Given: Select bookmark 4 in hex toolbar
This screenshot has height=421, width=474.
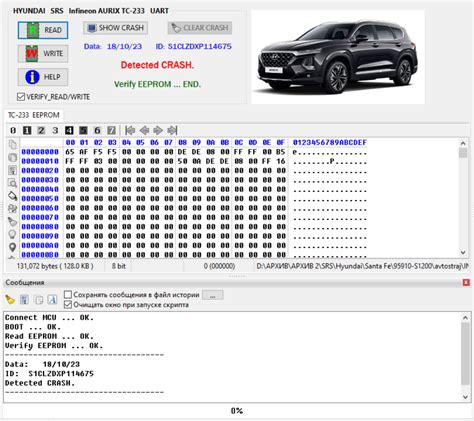Looking at the screenshot, I should pos(69,130).
